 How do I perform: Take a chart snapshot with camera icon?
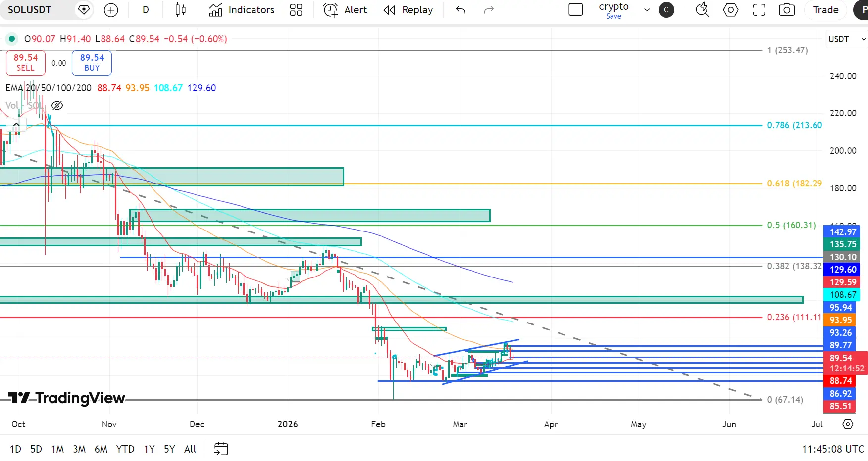(x=787, y=10)
